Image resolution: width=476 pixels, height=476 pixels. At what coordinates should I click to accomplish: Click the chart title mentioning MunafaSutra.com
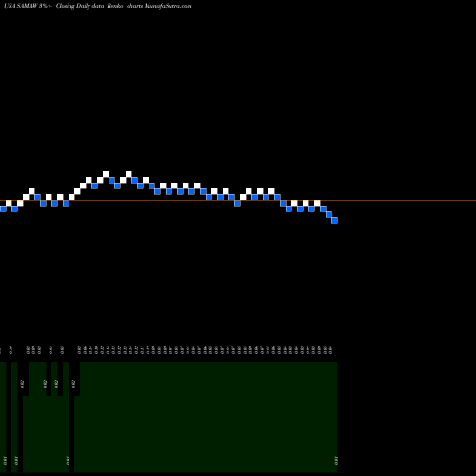[98, 6]
